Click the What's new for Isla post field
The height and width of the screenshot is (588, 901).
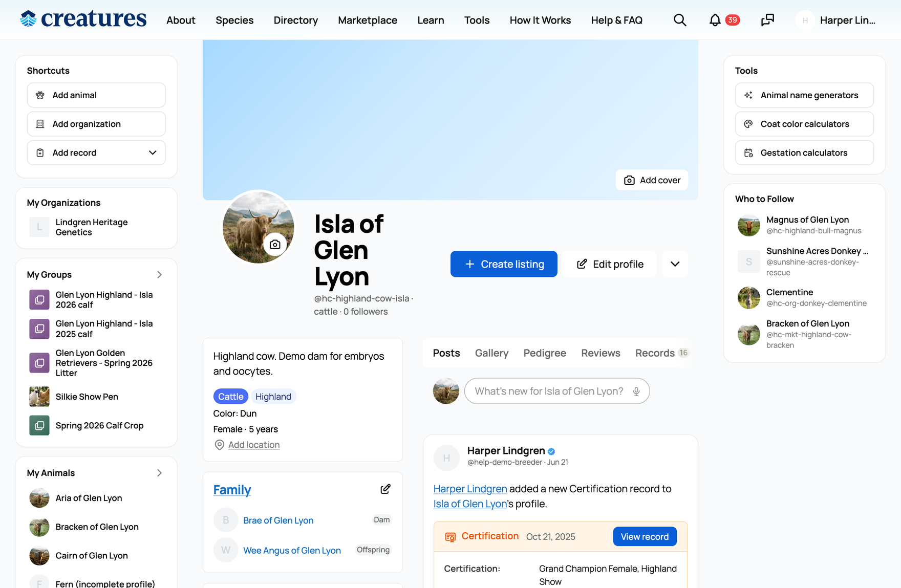click(557, 391)
